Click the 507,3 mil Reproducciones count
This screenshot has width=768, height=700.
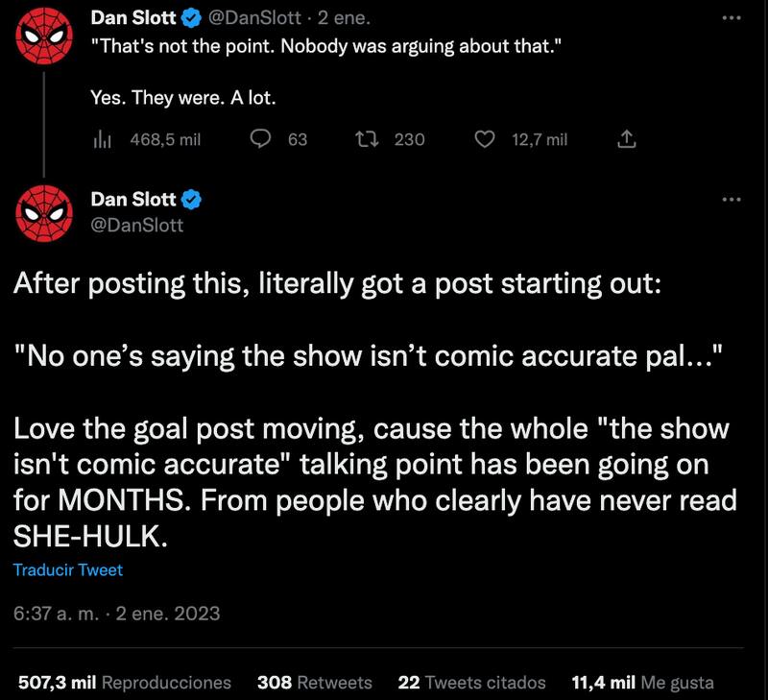point(125,683)
